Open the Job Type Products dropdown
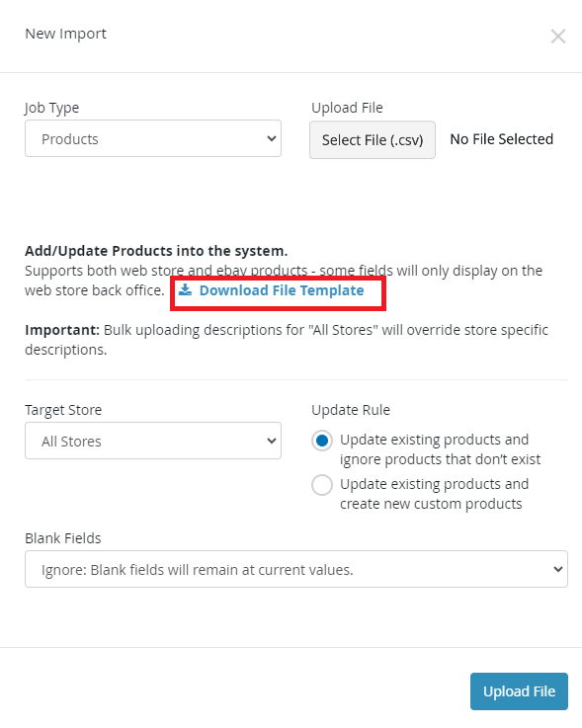This screenshot has height=728, width=582. click(x=153, y=138)
